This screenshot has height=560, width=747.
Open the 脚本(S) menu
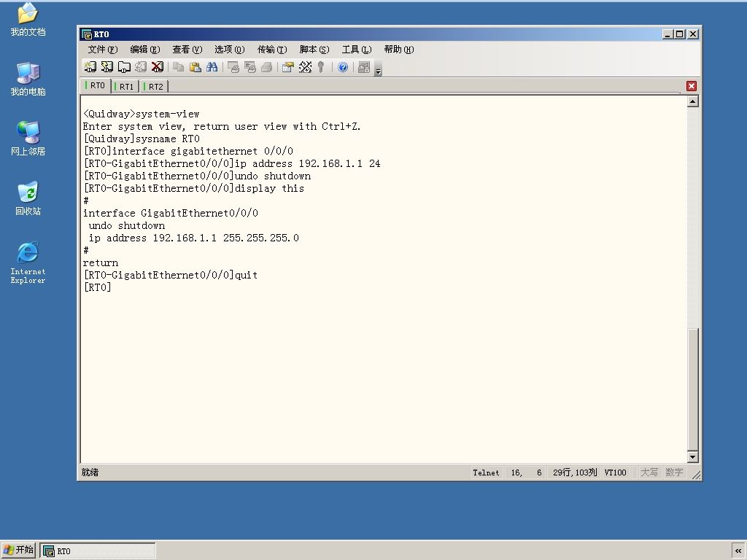pyautogui.click(x=314, y=50)
